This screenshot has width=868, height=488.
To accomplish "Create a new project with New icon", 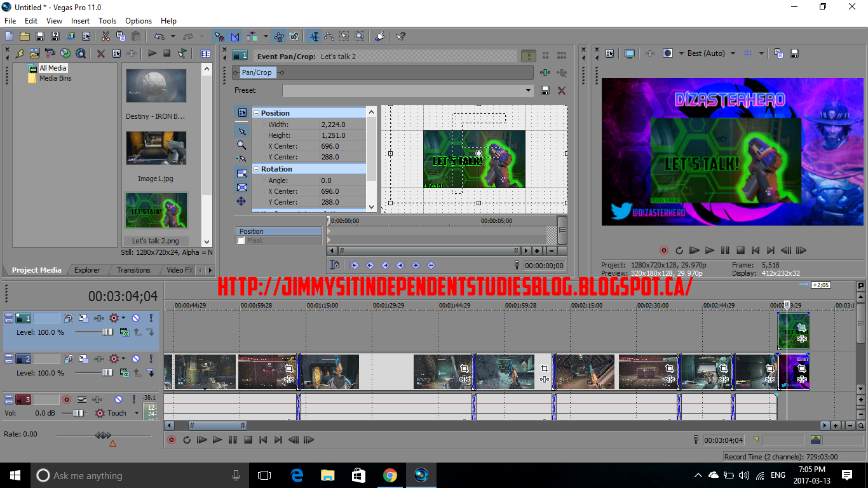I will click(9, 36).
